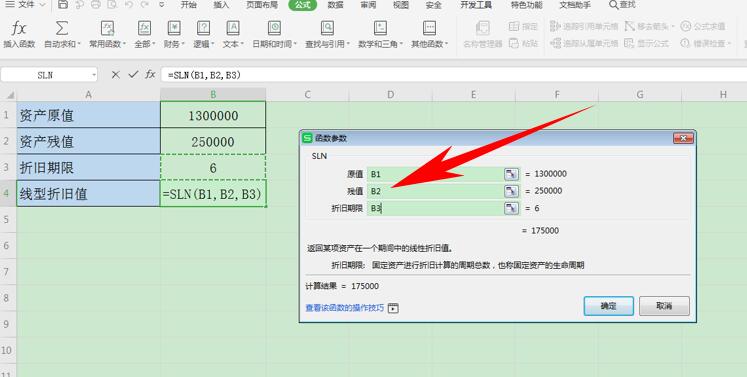Screen dimensions: 747x377
Task: Open the Lookup and Reference (查找与引用) icon
Action: pyautogui.click(x=327, y=28)
